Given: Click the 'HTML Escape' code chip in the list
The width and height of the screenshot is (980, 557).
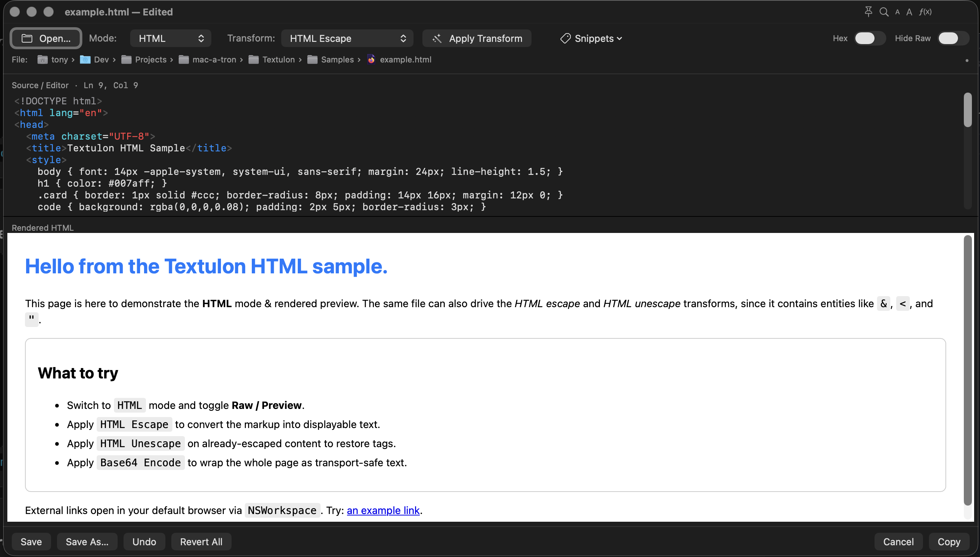Looking at the screenshot, I should point(134,425).
